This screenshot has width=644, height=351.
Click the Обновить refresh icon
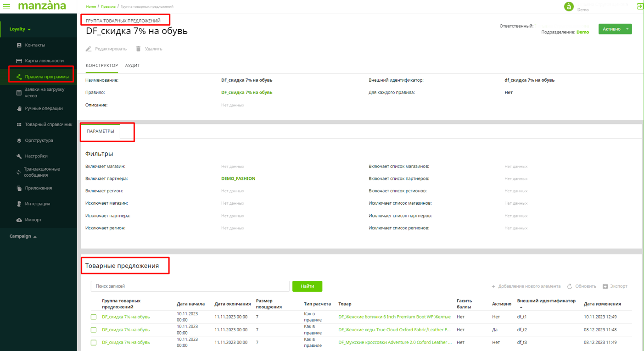[x=570, y=286]
